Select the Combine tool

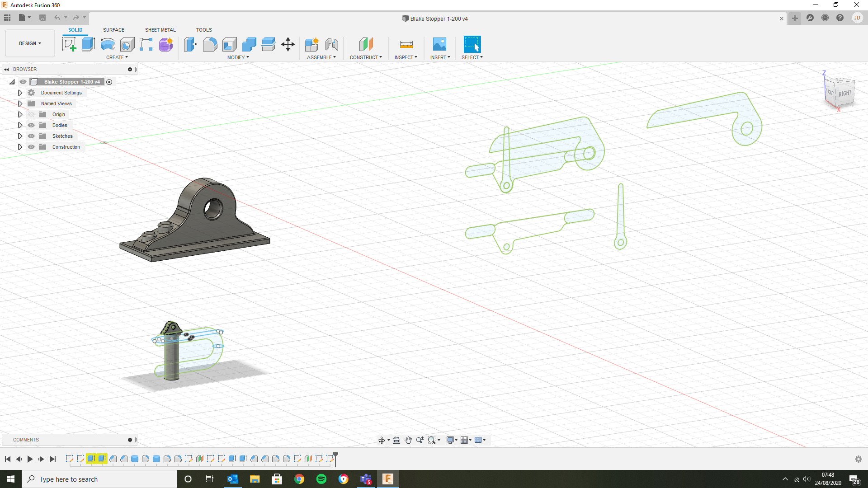[249, 44]
